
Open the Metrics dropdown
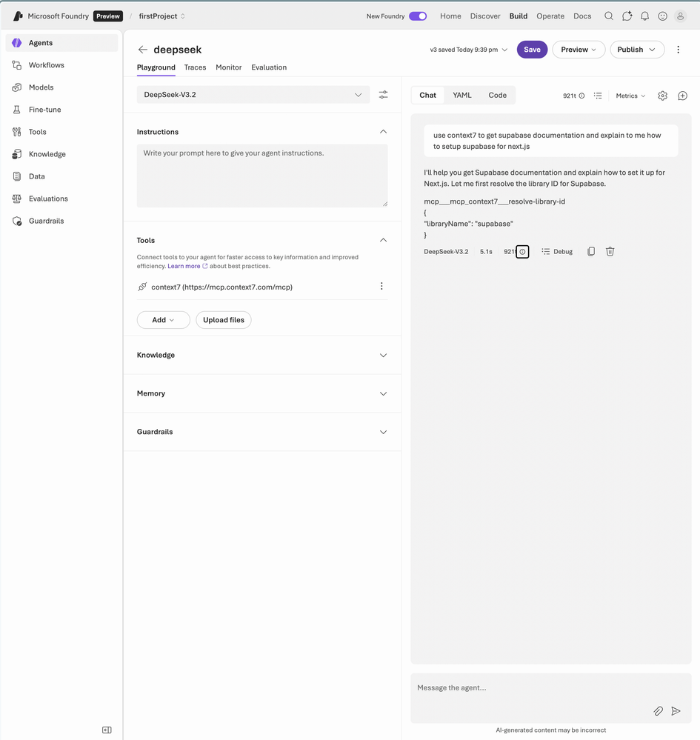630,96
